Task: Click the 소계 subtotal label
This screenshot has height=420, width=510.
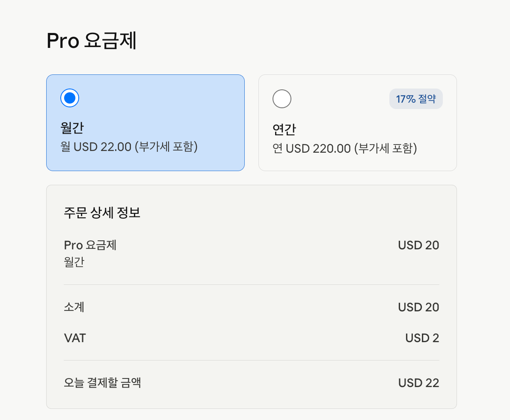Action: (x=74, y=307)
